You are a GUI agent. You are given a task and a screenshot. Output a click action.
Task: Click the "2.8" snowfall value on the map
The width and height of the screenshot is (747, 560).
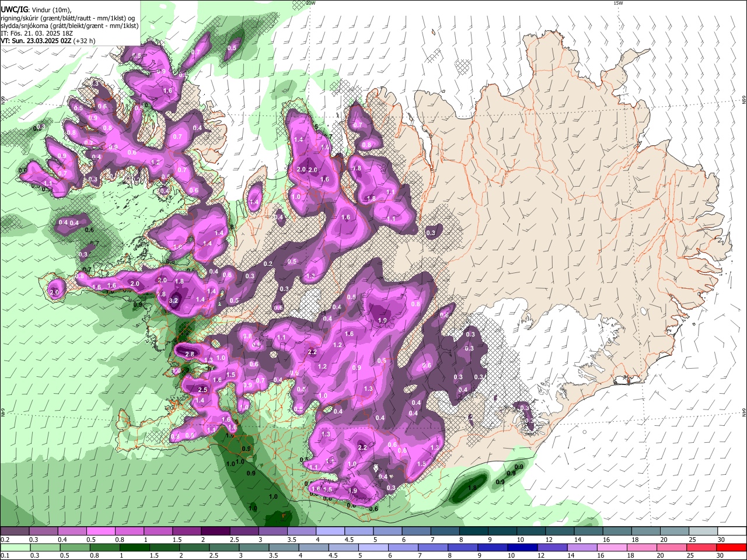tap(189, 354)
